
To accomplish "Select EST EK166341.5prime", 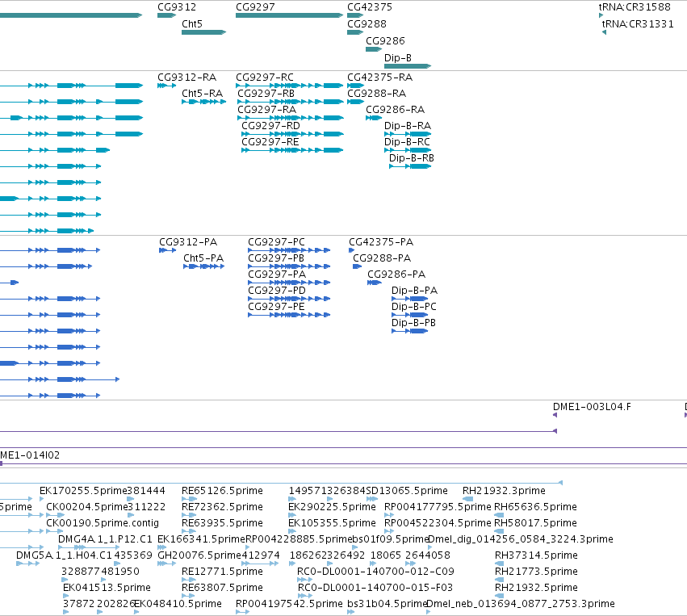I will pos(201,539).
